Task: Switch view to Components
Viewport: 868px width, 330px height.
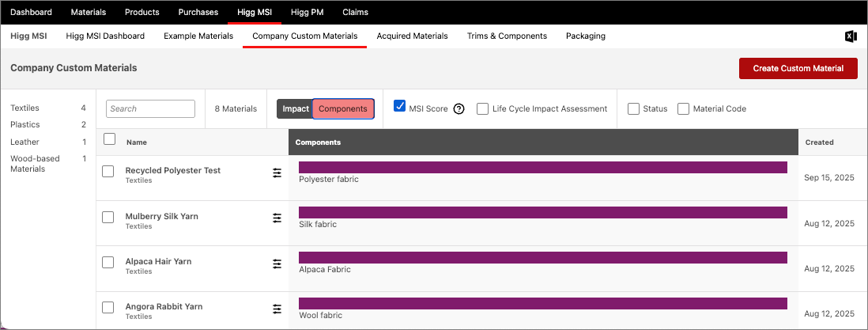Action: [x=343, y=108]
